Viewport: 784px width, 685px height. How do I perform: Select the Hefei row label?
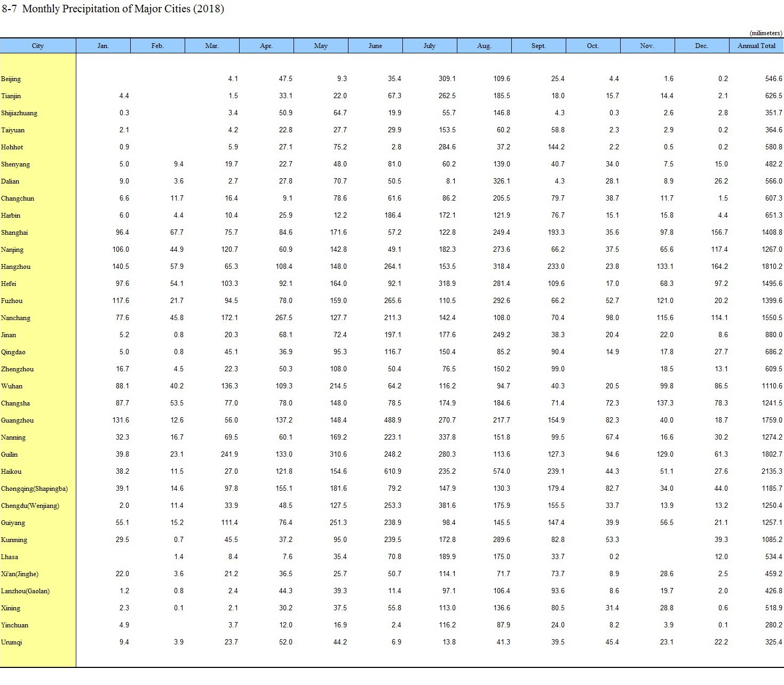tap(9, 284)
